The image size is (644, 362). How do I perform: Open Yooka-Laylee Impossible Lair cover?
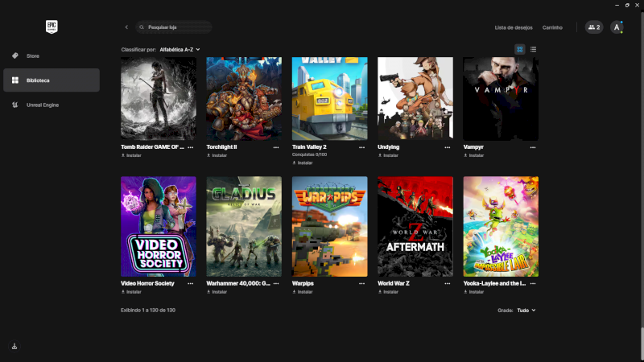(501, 227)
